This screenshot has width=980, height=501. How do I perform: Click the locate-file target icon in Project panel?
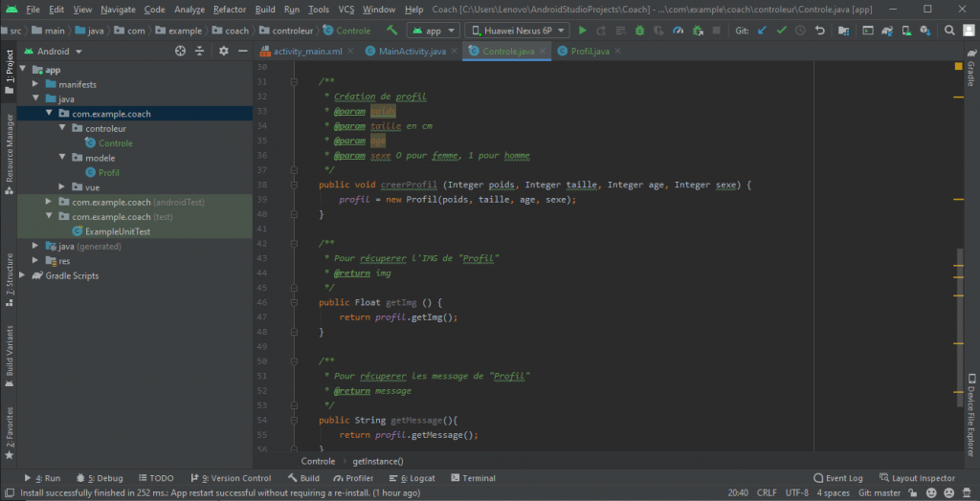pyautogui.click(x=182, y=51)
